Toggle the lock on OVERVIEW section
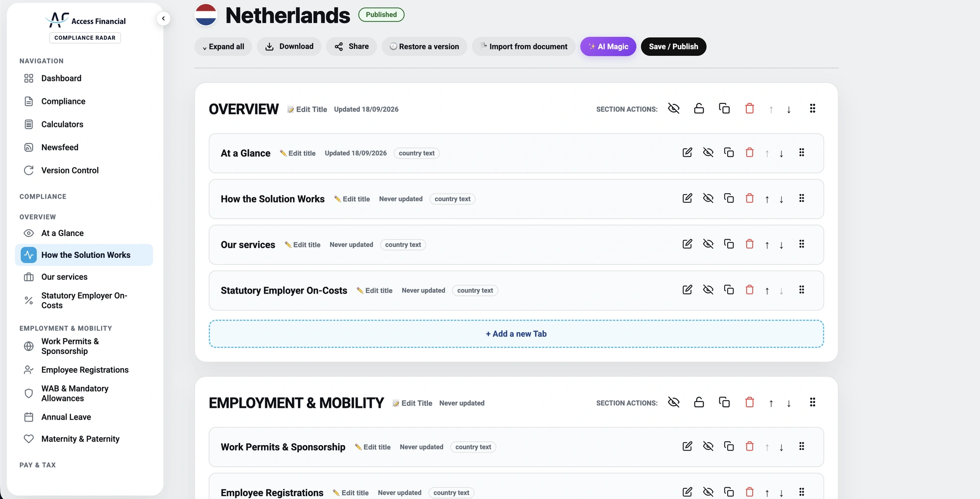This screenshot has width=980, height=499. (x=699, y=108)
